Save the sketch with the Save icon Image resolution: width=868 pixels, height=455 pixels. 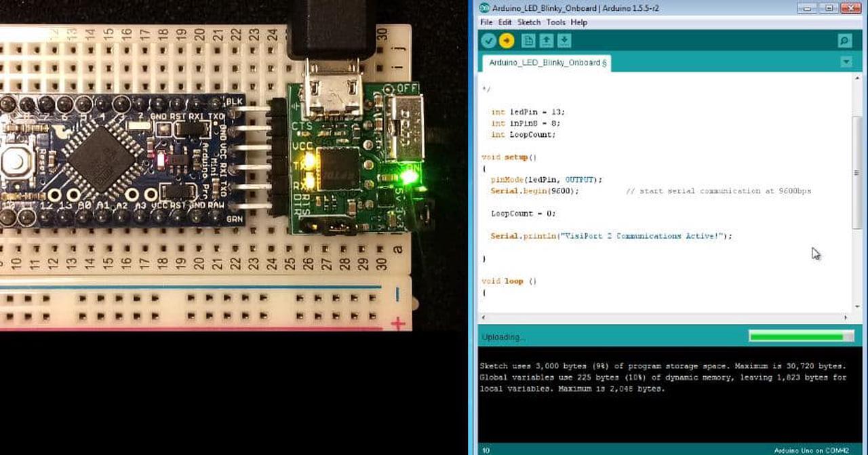(564, 41)
